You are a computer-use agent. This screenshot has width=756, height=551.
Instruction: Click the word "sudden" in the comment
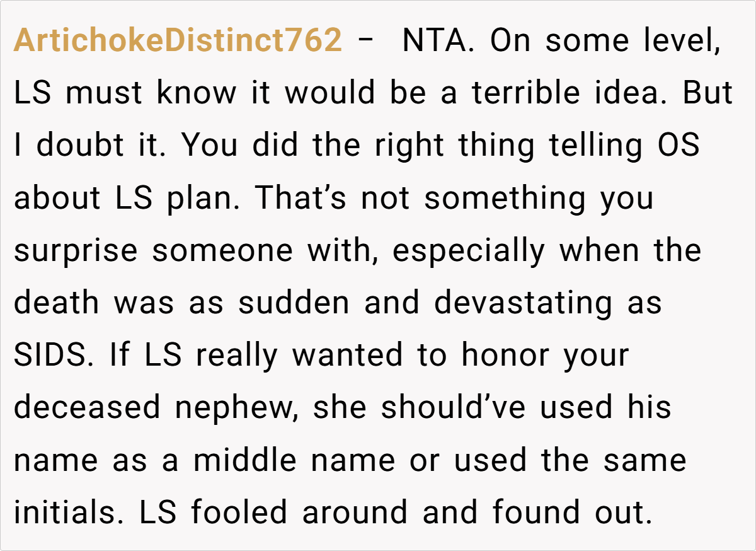tap(293, 303)
